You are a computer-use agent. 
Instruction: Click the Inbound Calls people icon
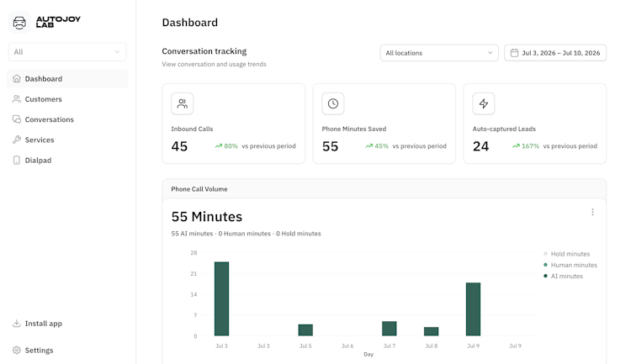[x=183, y=103]
